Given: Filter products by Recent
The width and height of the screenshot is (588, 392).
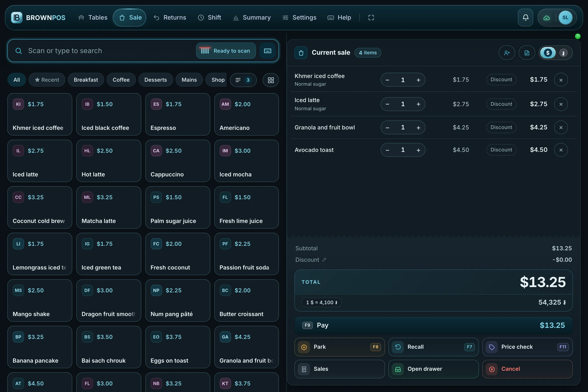Looking at the screenshot, I should coord(47,80).
